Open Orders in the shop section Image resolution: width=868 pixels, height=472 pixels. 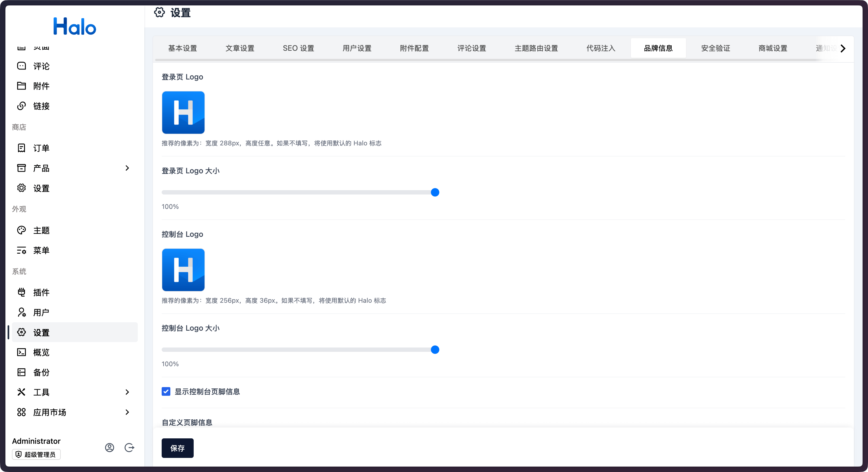41,148
